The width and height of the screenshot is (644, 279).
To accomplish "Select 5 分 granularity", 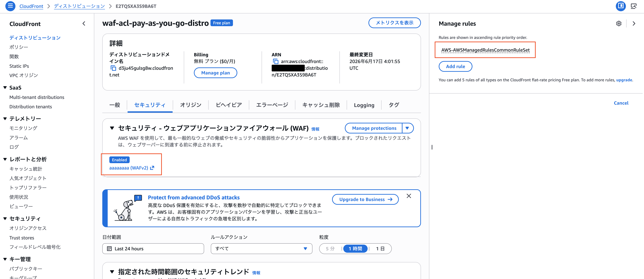I will point(330,248).
